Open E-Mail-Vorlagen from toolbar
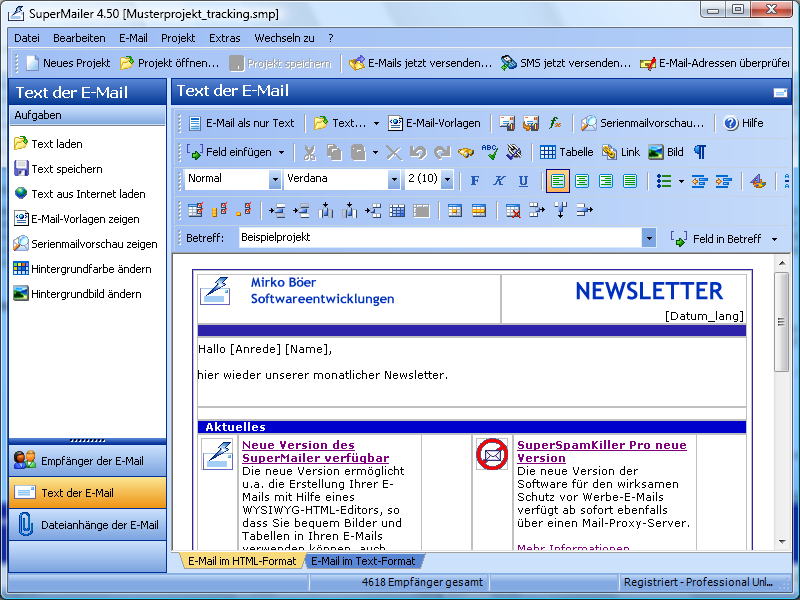 pyautogui.click(x=434, y=123)
